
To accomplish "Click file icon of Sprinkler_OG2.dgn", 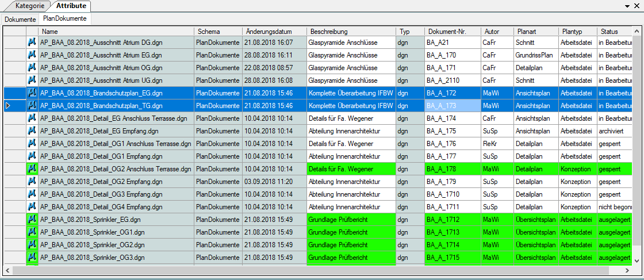I will 32,245.
